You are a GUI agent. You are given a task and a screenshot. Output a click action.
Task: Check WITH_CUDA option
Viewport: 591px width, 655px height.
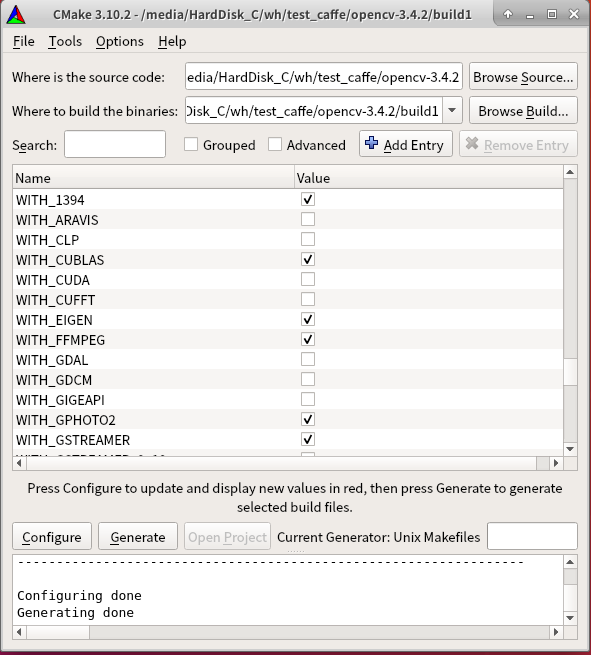[x=308, y=279]
